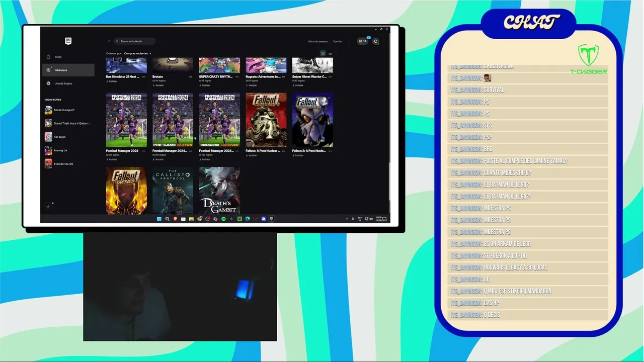Click Instalar under Fallout 2
The height and width of the screenshot is (362, 644).
pyautogui.click(x=298, y=155)
